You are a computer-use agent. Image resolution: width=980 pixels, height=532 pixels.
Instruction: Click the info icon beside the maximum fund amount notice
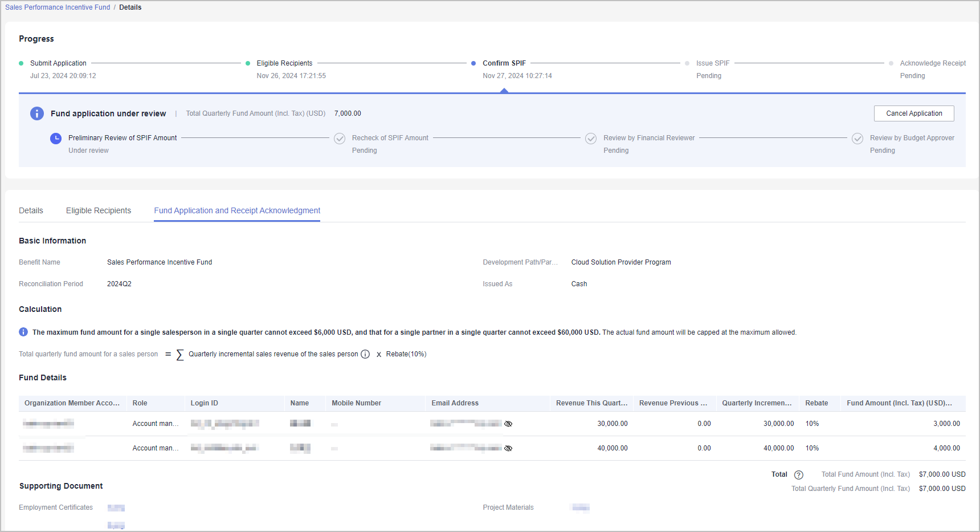pos(23,332)
